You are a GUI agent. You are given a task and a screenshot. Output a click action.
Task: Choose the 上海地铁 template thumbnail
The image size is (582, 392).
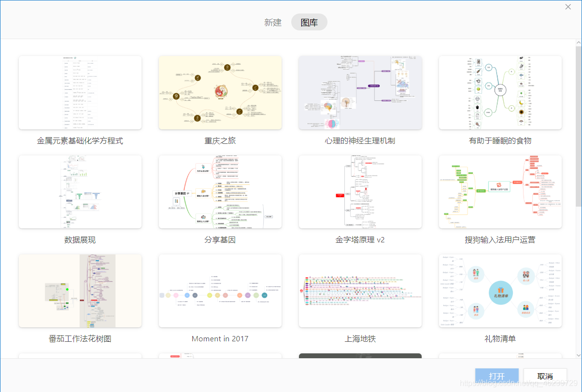[360, 291]
